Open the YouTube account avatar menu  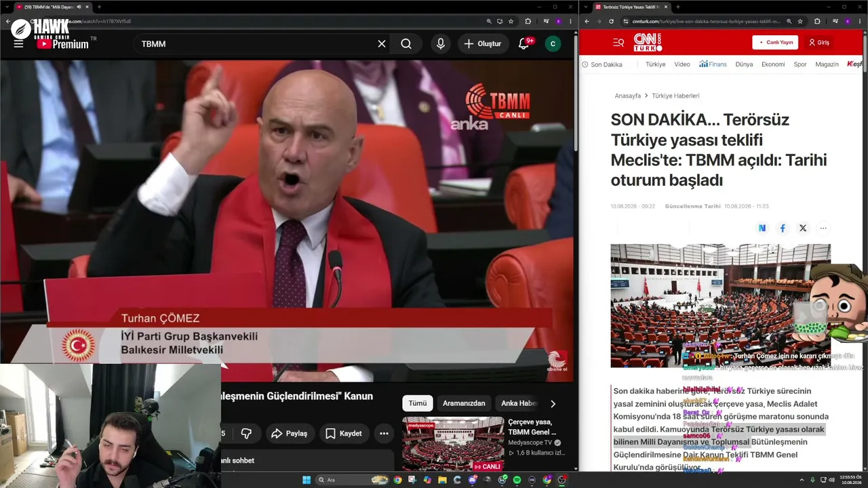[x=553, y=44]
